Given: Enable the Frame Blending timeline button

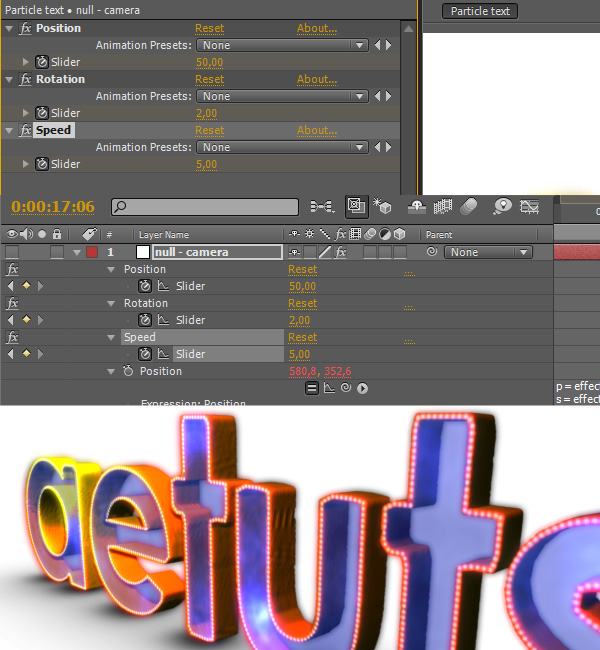Looking at the screenshot, I should tap(442, 206).
